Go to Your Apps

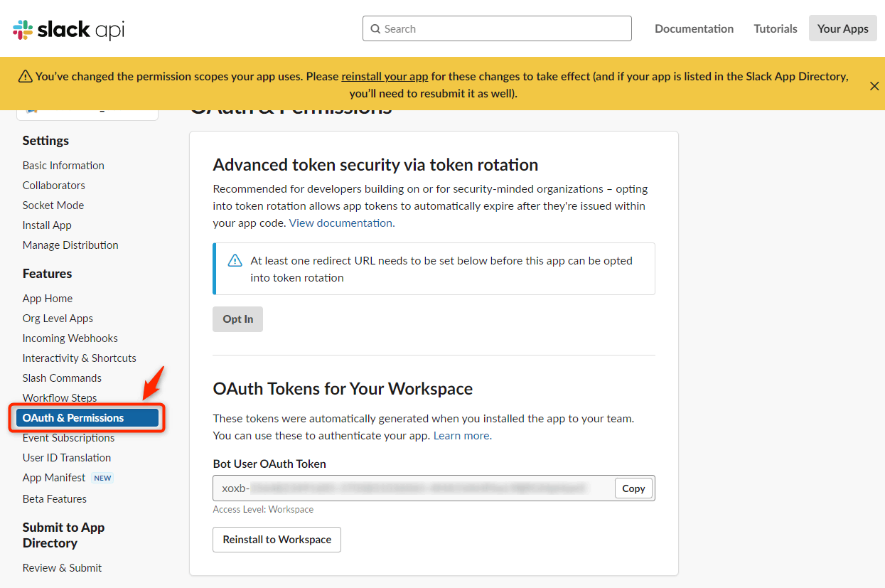click(843, 28)
